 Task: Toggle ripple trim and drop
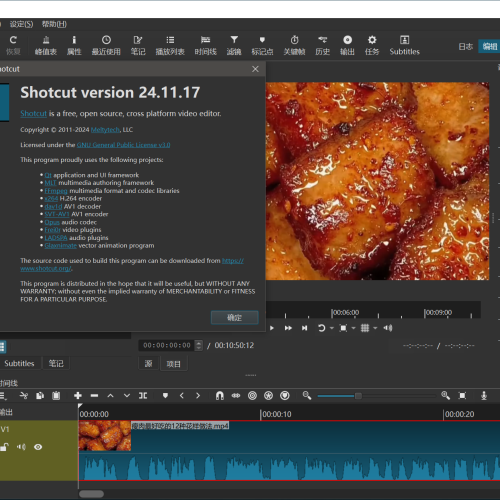click(252, 396)
